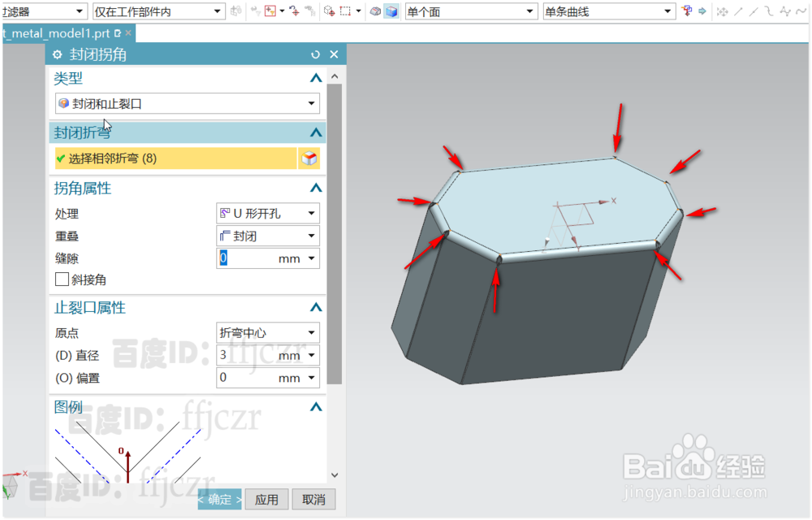The image size is (812, 520).
Task: Click the 取消 button
Action: pyautogui.click(x=313, y=500)
